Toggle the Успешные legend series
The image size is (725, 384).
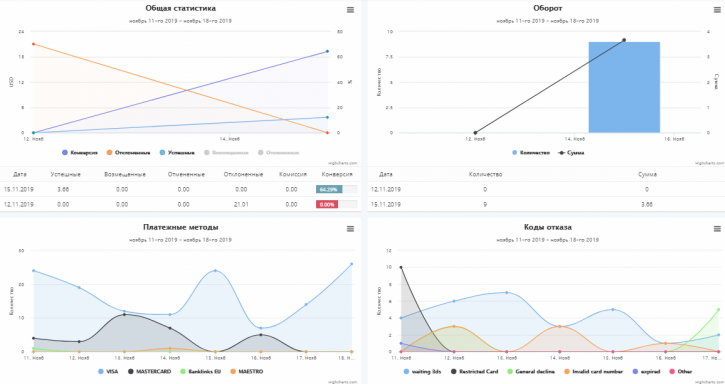point(177,153)
